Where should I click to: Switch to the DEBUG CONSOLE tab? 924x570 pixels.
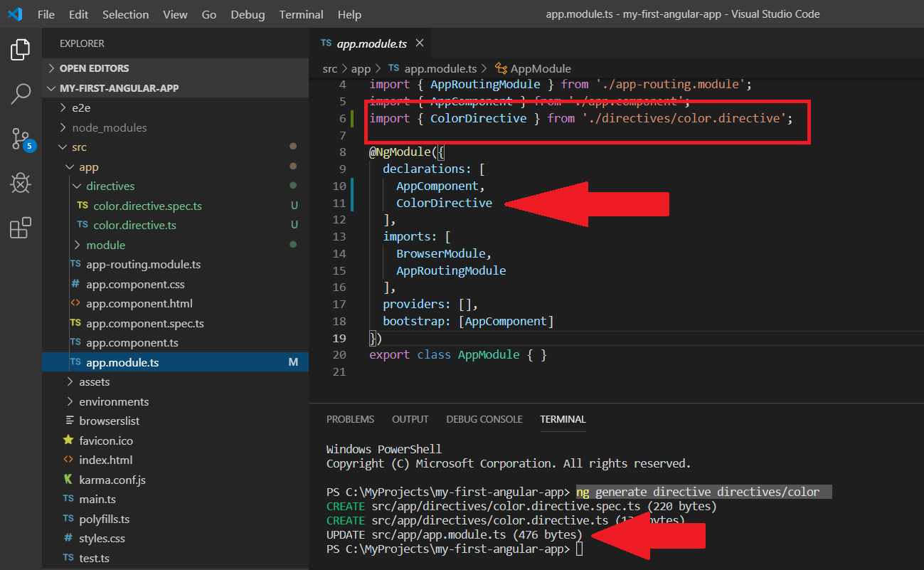tap(484, 419)
